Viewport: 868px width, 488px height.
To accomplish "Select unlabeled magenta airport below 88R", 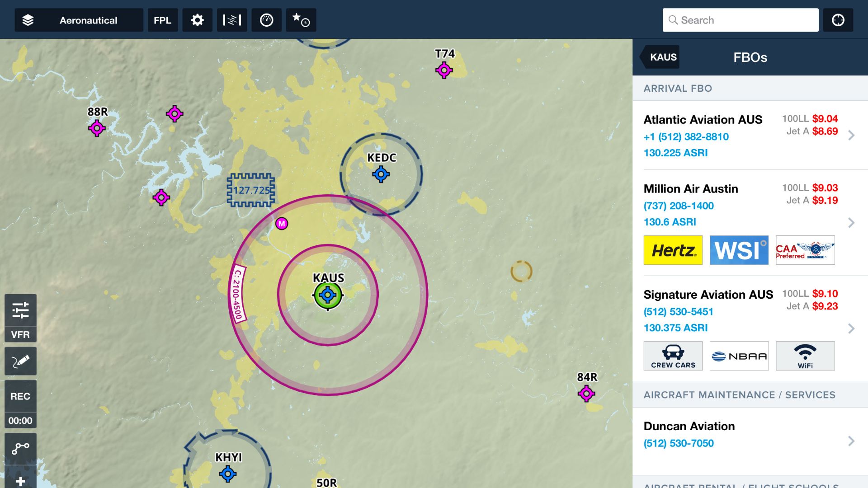I will (161, 197).
